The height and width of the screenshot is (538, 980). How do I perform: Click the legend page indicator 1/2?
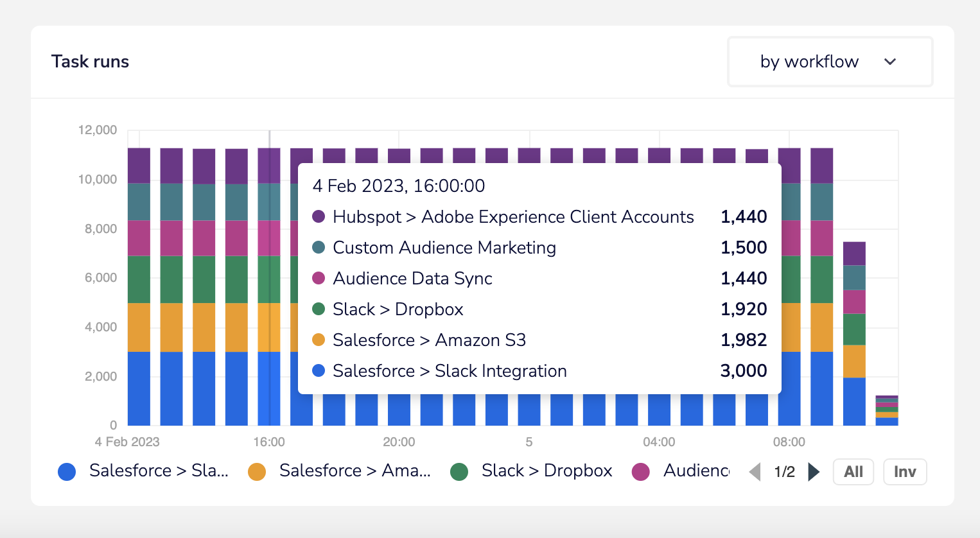[784, 472]
